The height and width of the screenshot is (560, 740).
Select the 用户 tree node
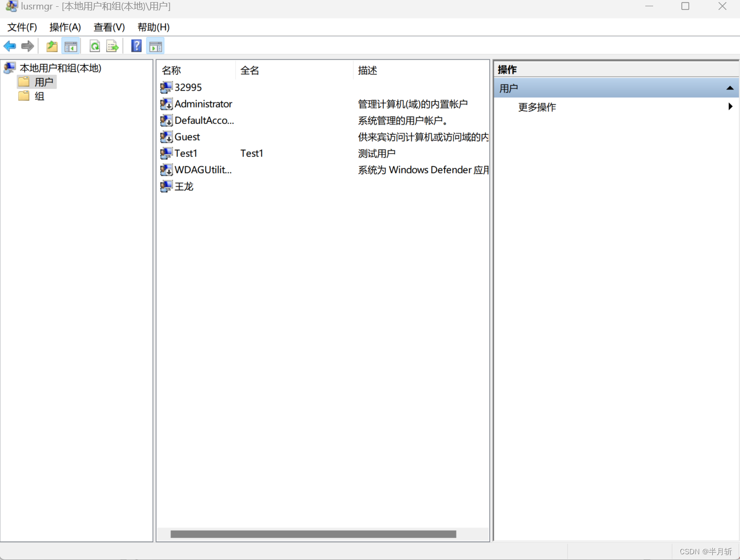click(x=44, y=82)
